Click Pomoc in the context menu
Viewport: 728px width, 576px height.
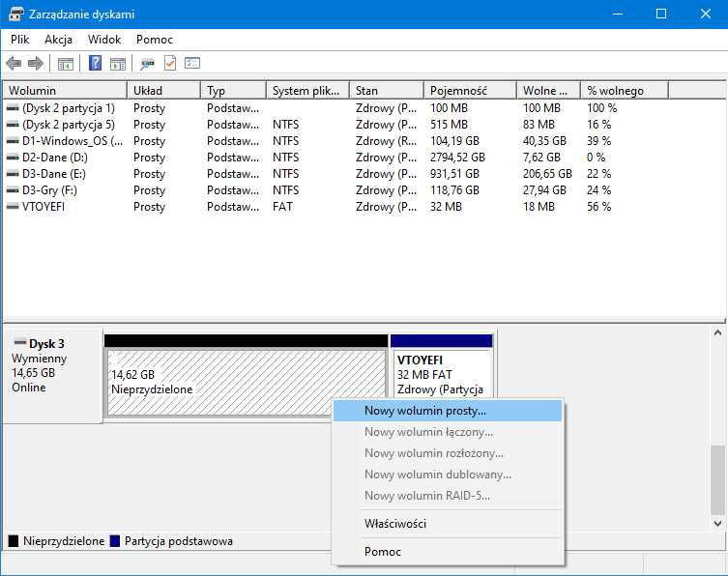tap(383, 552)
